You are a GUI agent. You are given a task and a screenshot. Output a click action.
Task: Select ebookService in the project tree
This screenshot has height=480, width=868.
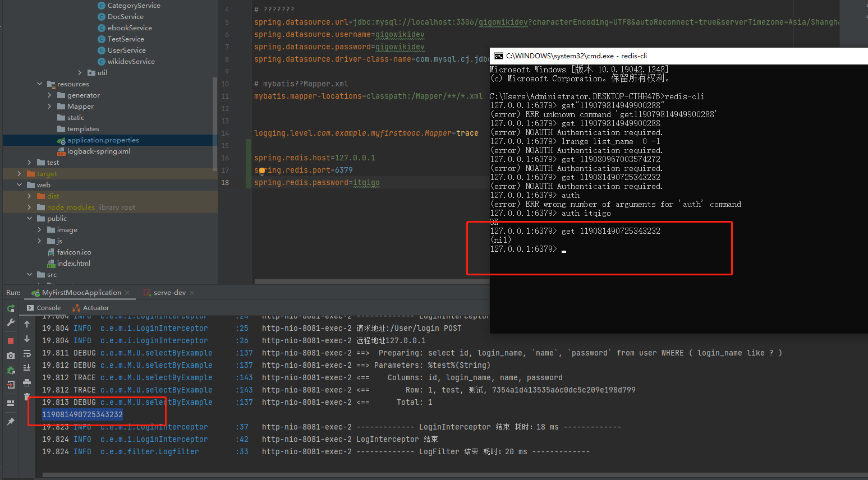130,28
